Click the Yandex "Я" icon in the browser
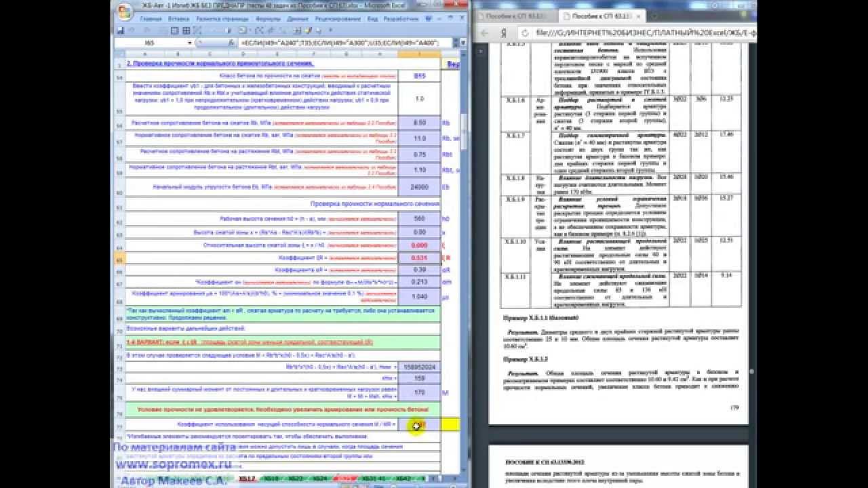 pyautogui.click(x=505, y=33)
